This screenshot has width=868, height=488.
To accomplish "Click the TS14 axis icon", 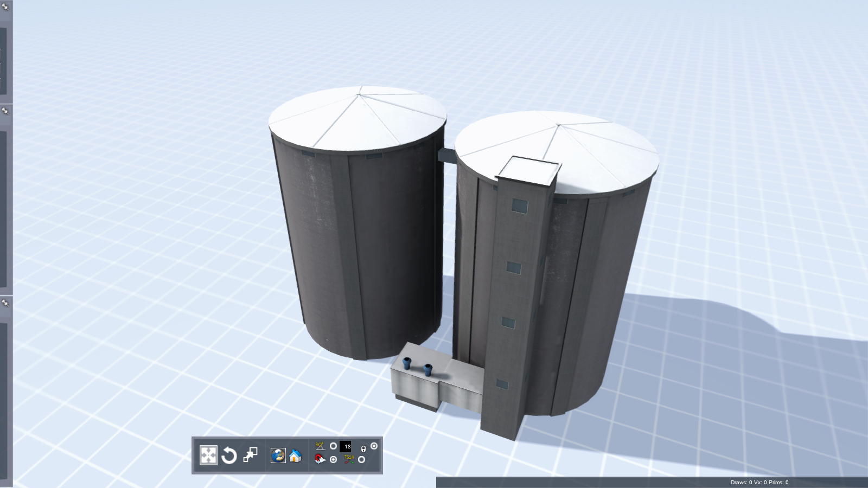I will click(349, 459).
